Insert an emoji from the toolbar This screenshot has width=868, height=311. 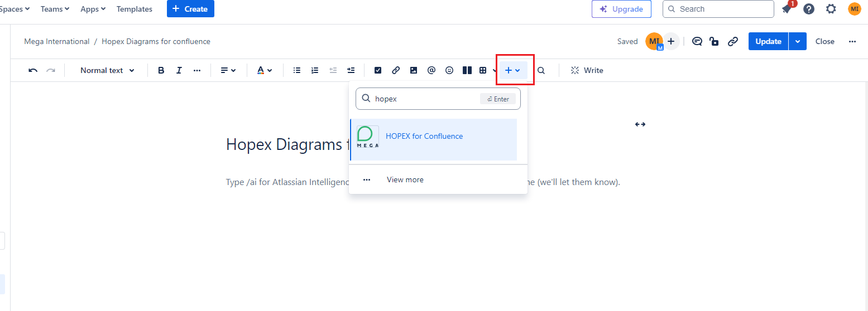pos(449,70)
